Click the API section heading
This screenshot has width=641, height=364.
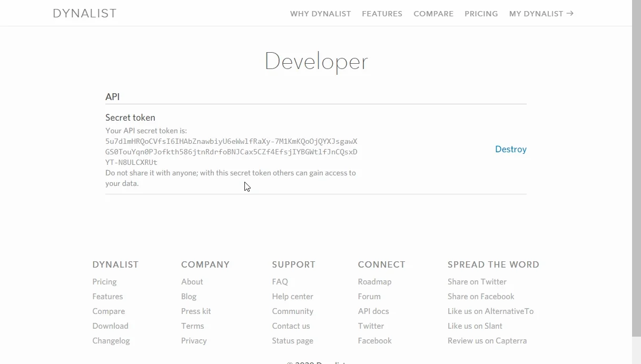point(112,97)
